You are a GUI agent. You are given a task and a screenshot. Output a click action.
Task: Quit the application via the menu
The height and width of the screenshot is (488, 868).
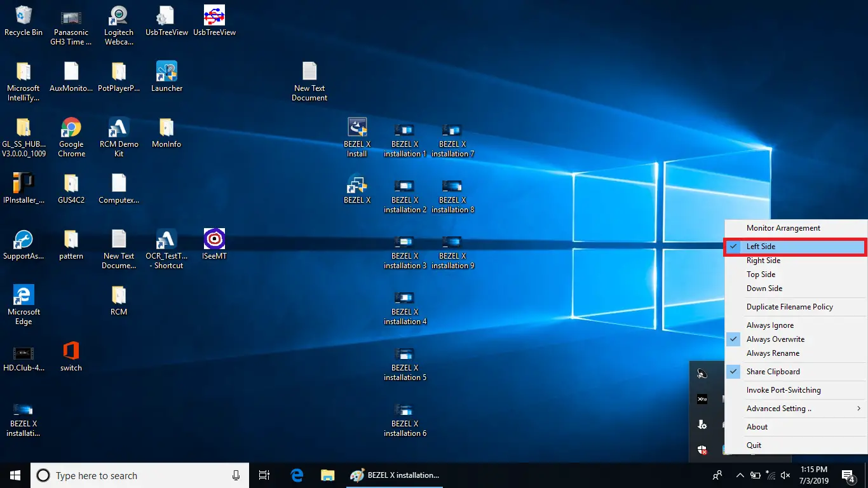click(x=754, y=445)
